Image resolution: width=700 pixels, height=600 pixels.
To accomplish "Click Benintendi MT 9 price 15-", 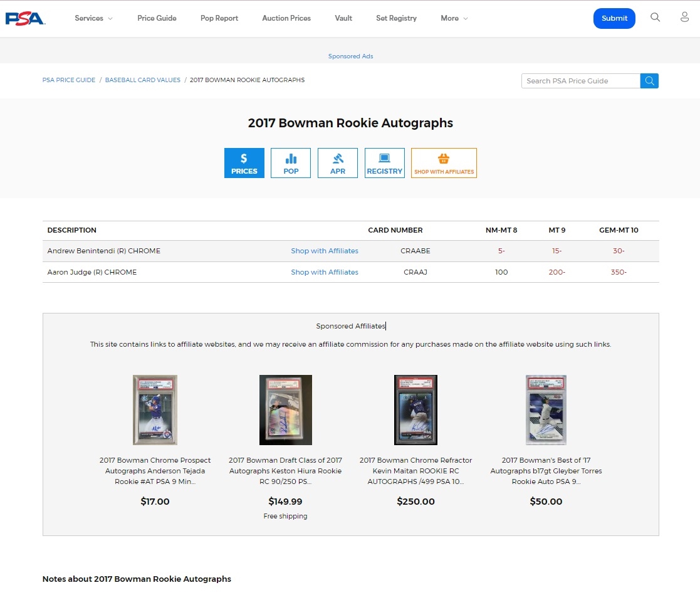I will pyautogui.click(x=556, y=251).
